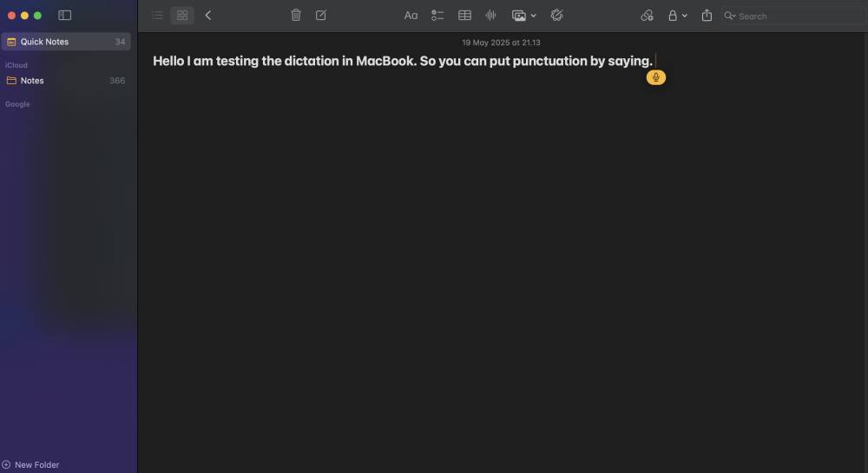The width and height of the screenshot is (868, 473).
Task: Switch to list view
Action: click(x=158, y=16)
